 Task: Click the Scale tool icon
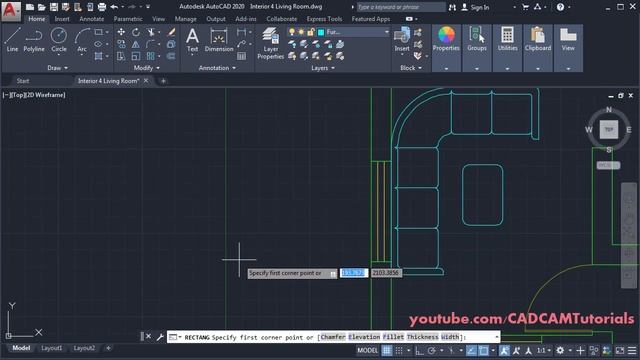pyautogui.click(x=136, y=56)
